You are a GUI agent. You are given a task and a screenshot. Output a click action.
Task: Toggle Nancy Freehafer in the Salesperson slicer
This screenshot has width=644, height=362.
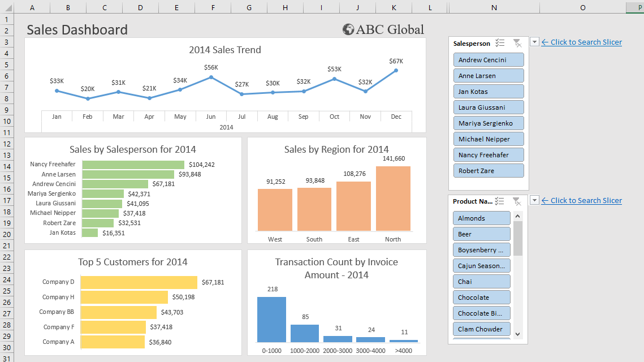[489, 154]
